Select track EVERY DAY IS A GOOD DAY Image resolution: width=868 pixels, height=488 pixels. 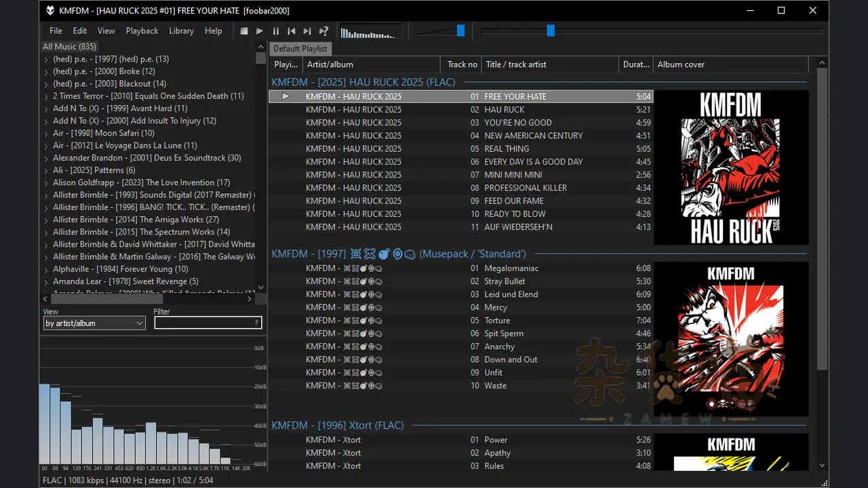[460, 162]
